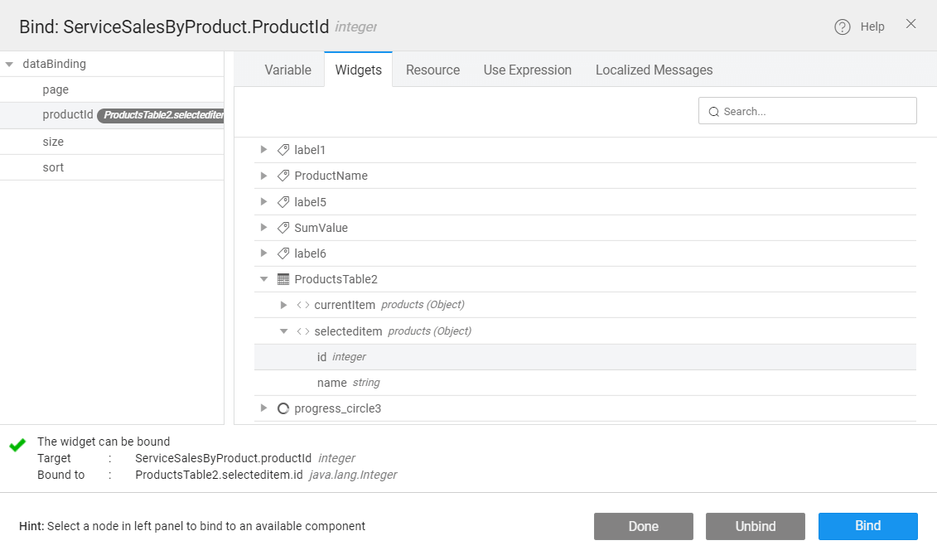Open Help via the question mark icon
This screenshot has width=937, height=560.
[x=843, y=27]
